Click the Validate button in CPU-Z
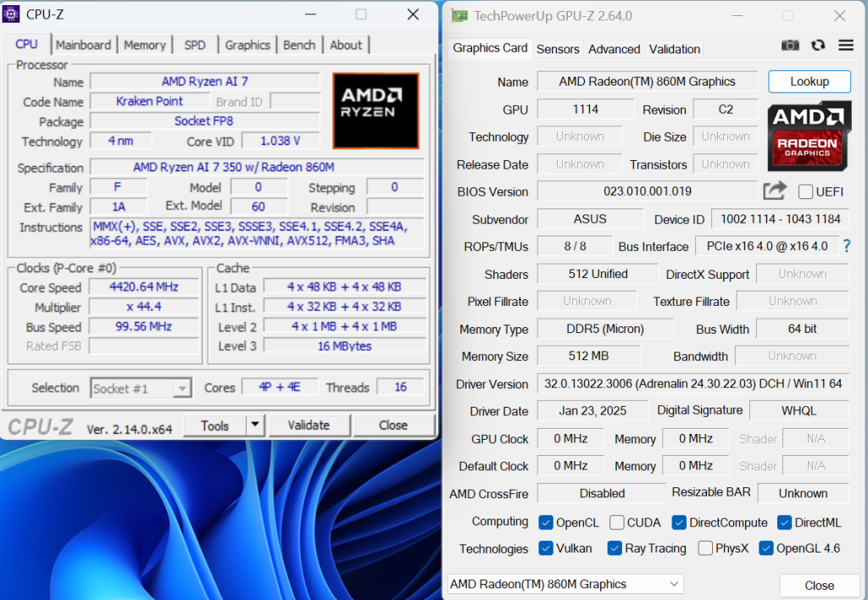Image resolution: width=868 pixels, height=600 pixels. point(309,425)
